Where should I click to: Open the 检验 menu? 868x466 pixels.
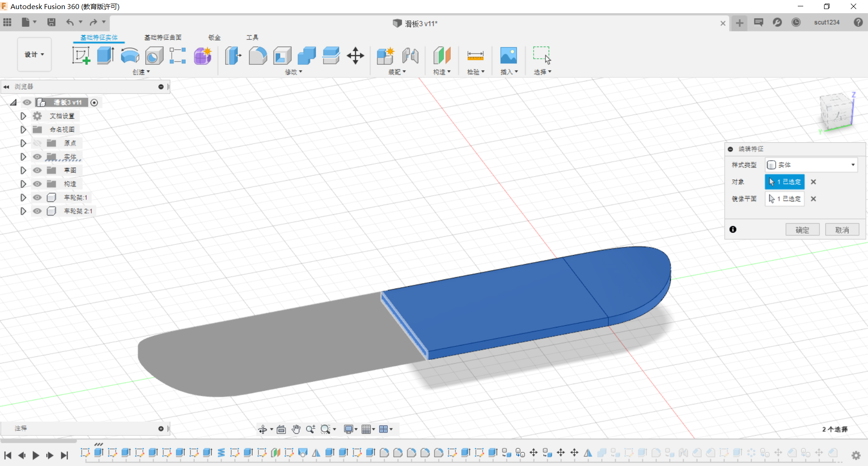pos(476,72)
